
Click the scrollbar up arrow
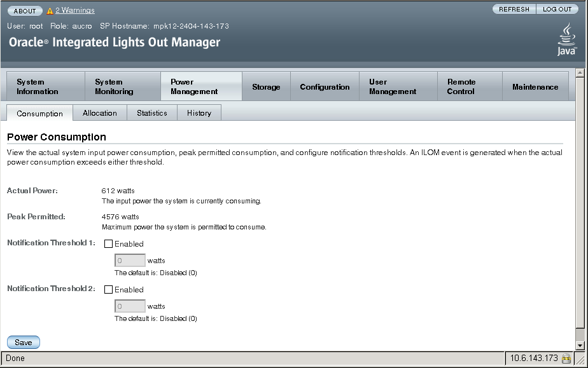(580, 72)
